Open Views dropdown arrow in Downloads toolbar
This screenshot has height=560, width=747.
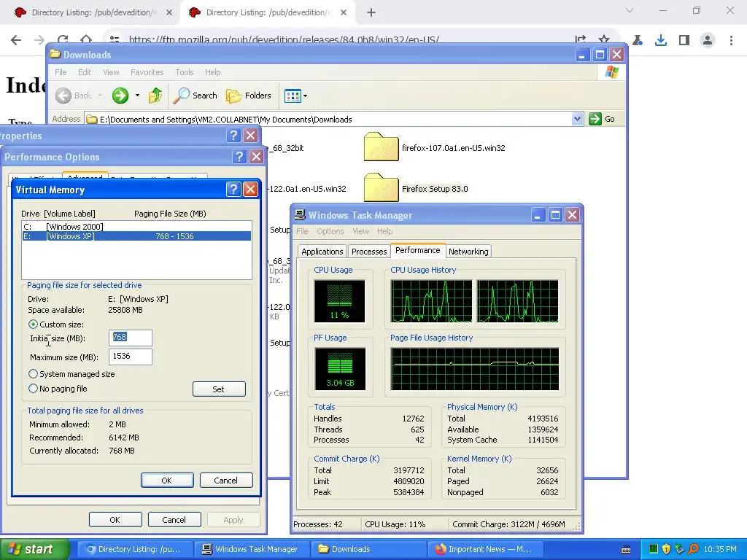pyautogui.click(x=305, y=96)
